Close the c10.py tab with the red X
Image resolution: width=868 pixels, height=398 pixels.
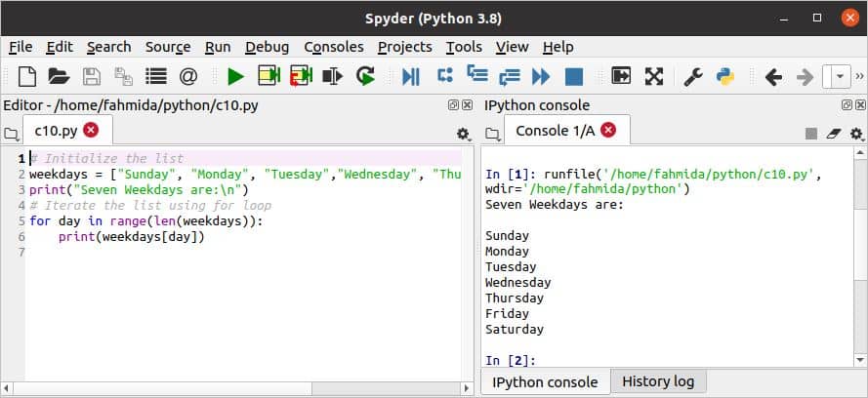click(91, 130)
